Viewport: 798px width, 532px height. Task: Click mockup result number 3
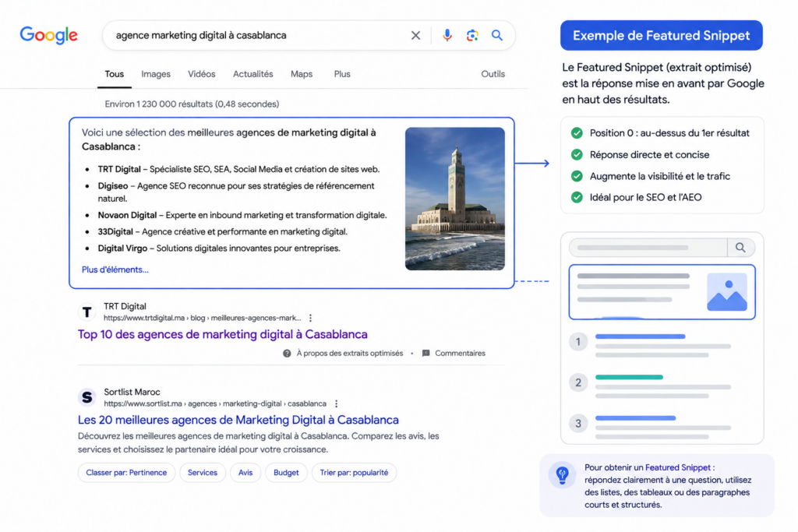click(578, 423)
